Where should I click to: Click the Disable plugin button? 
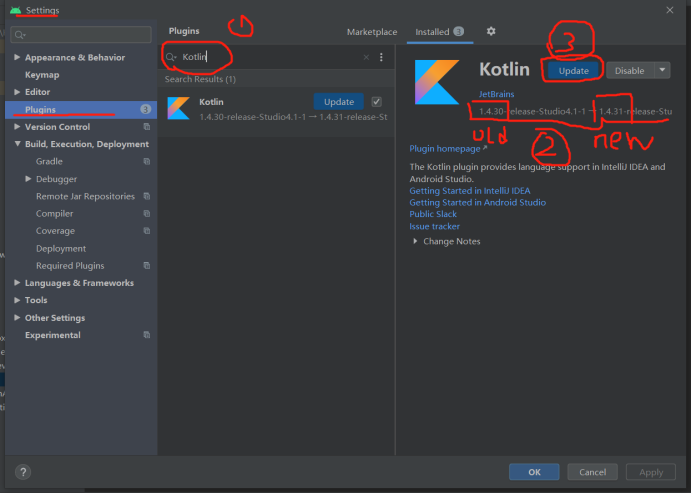(x=630, y=70)
